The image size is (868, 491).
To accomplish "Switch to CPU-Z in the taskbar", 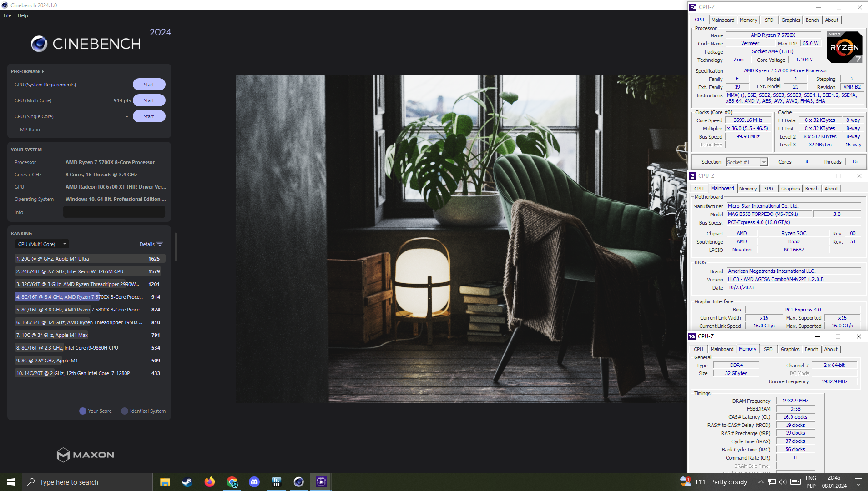I will (x=321, y=482).
